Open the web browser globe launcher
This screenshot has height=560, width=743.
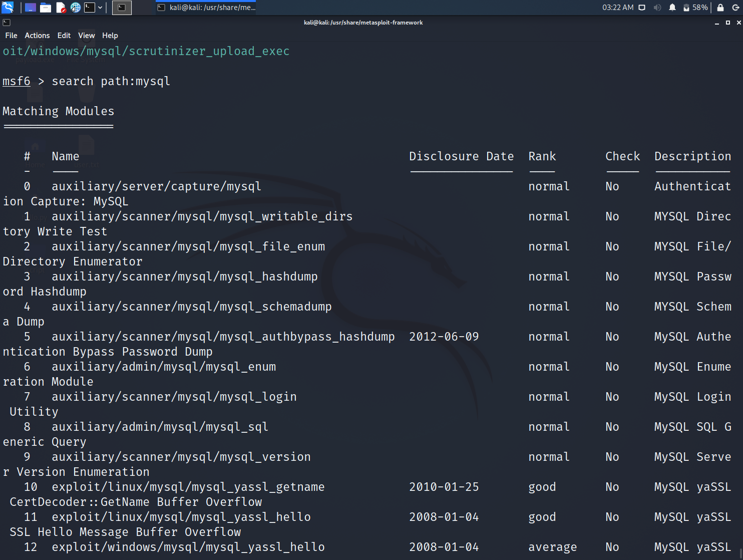(x=75, y=8)
